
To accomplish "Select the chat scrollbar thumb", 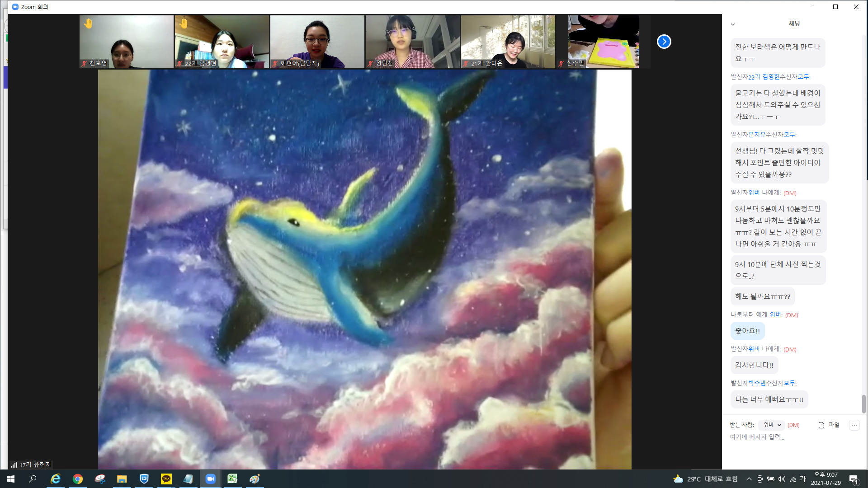I will coord(863,404).
